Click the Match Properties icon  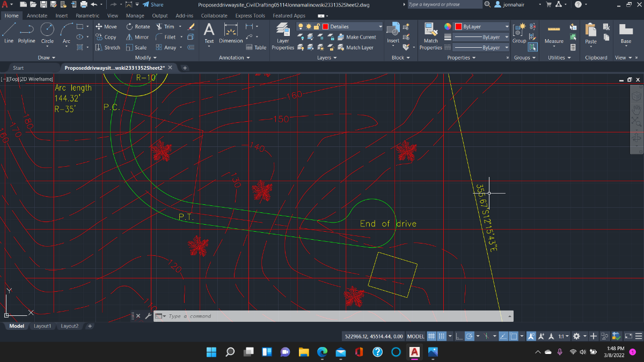pos(430,36)
